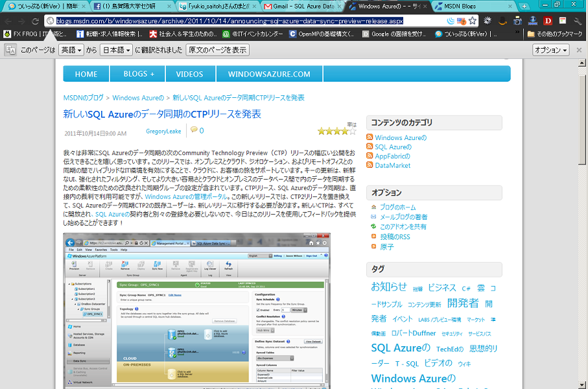588x389 pixels.
Task: Close the translation bar with the X
Action: coord(579,50)
